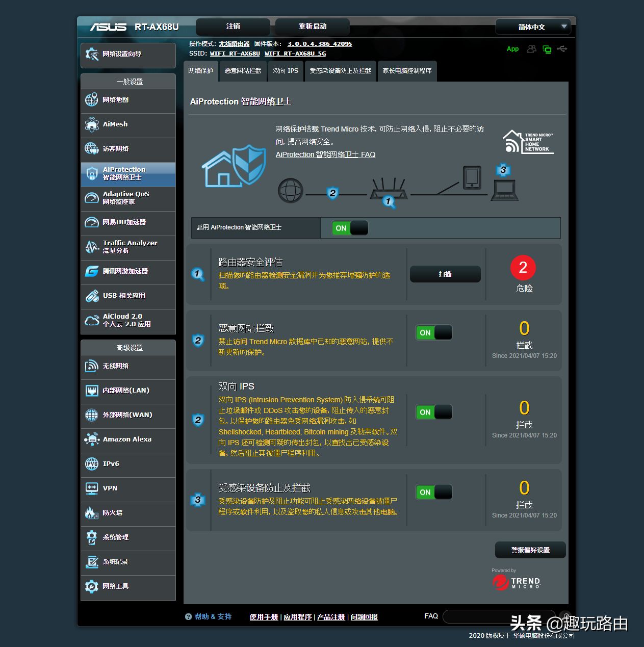This screenshot has height=647, width=644.
Task: Click the infected device blocked count 0
Action: (524, 487)
